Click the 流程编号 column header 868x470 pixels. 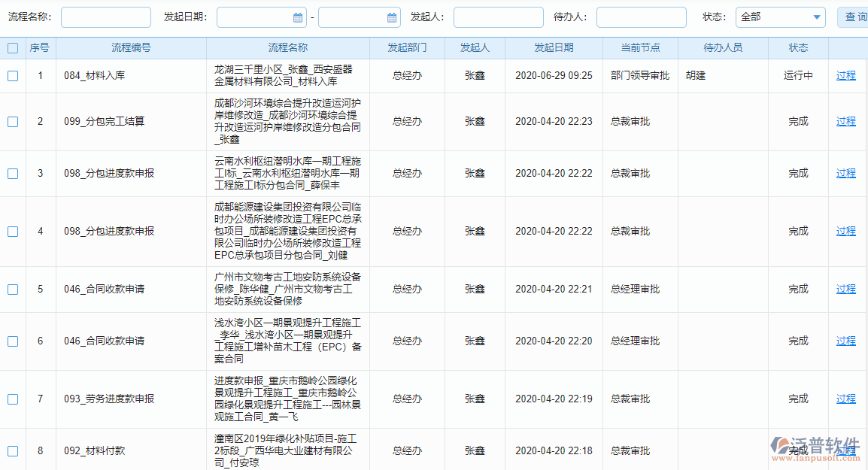tap(131, 48)
